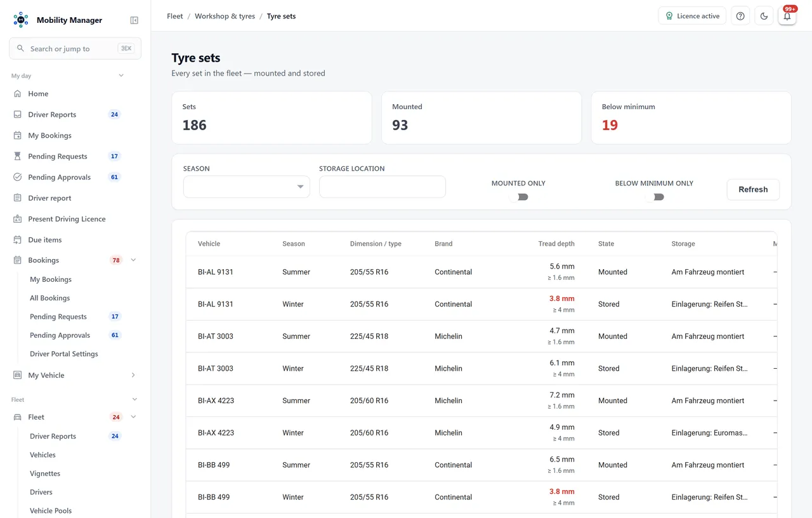Image resolution: width=812 pixels, height=518 pixels.
Task: Click the My Bookings calendar icon under My day
Action: [x=18, y=136]
